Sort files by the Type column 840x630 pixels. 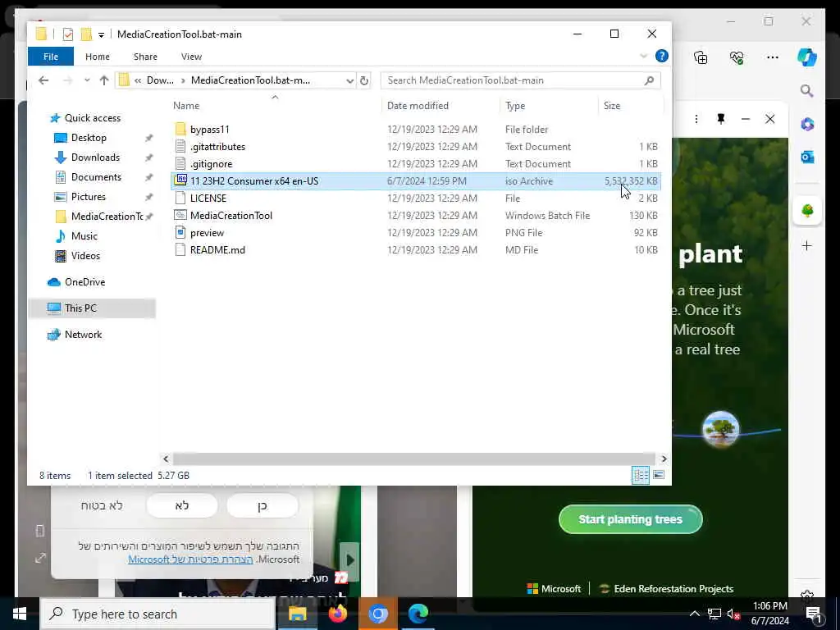click(x=515, y=106)
